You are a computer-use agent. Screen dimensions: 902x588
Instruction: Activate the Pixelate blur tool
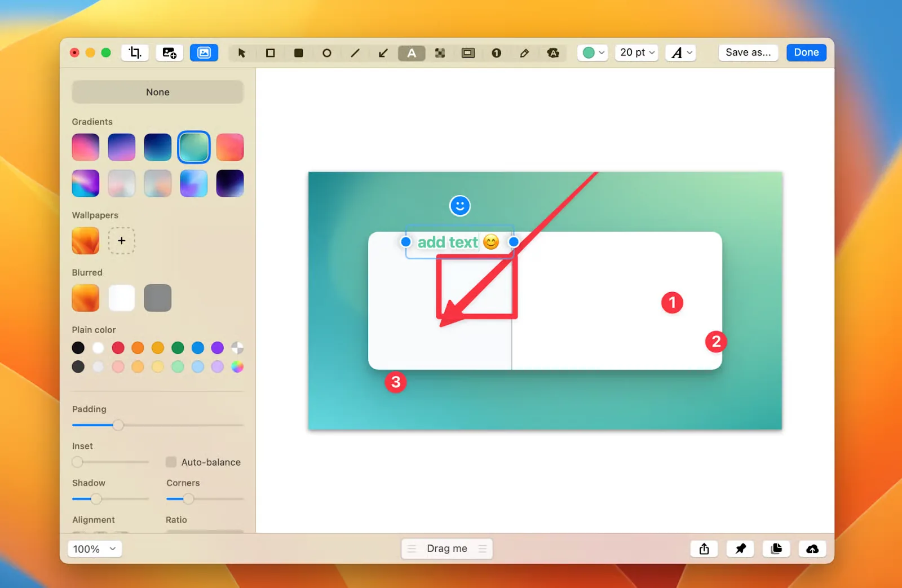click(x=440, y=52)
